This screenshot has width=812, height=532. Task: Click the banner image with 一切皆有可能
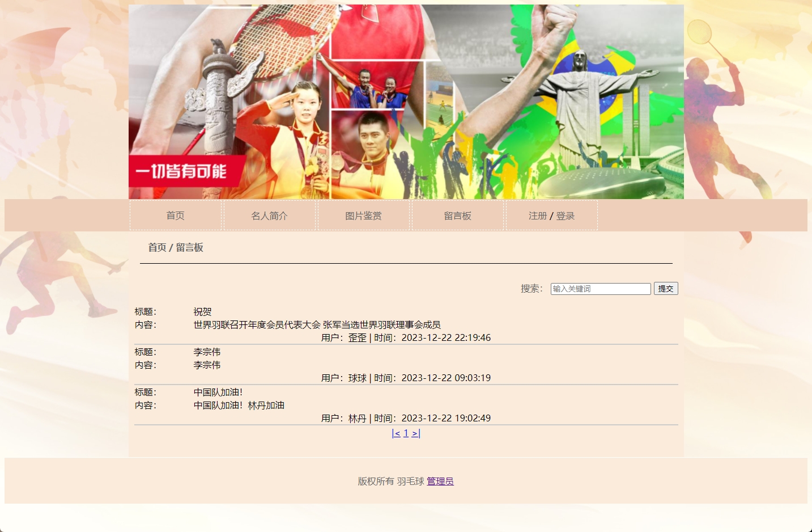pyautogui.click(x=406, y=102)
